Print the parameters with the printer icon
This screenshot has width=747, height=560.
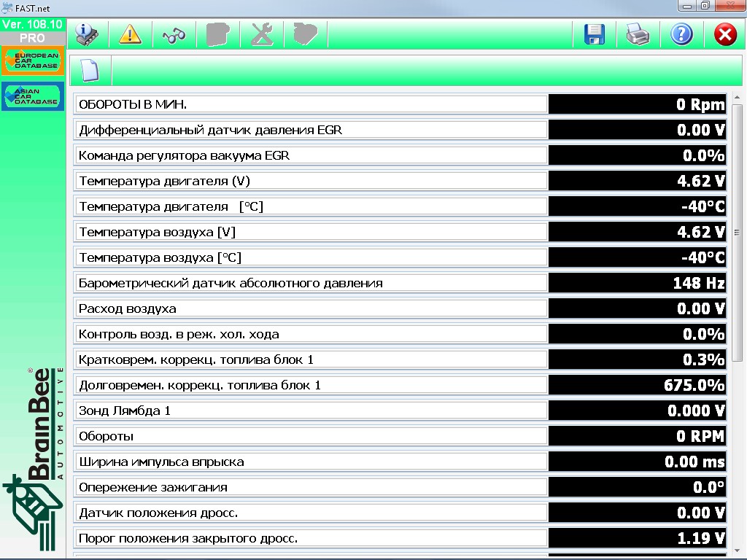coord(638,34)
